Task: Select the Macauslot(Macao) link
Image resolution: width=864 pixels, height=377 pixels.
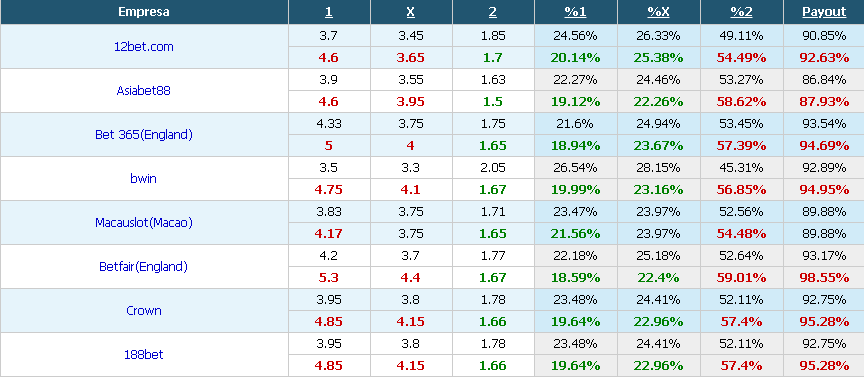Action: pyautogui.click(x=144, y=223)
